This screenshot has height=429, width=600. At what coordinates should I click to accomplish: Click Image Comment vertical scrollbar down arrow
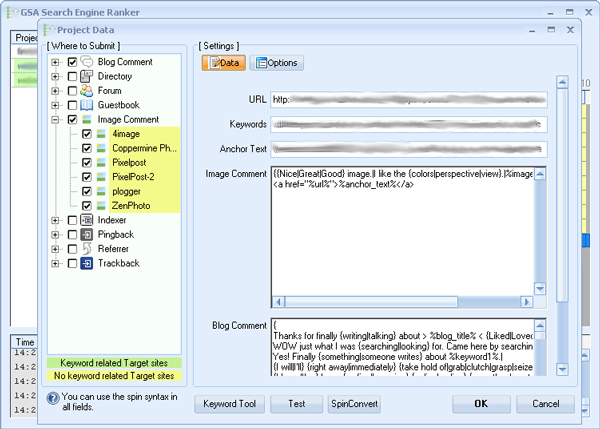(540, 289)
